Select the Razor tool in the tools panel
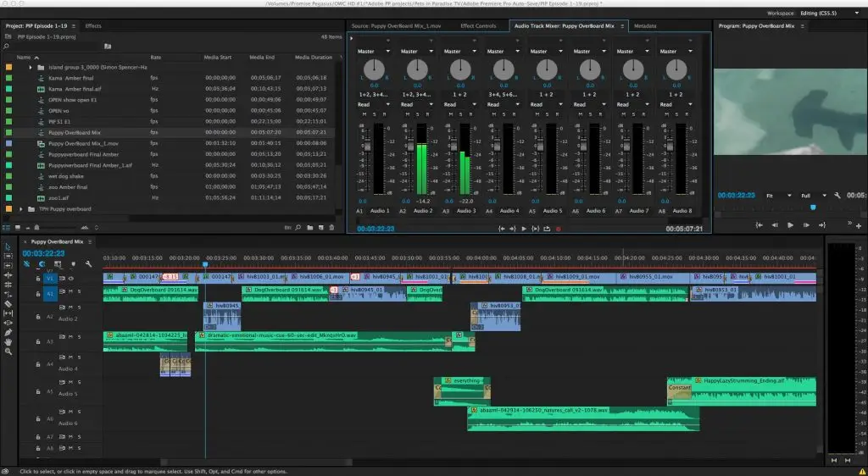This screenshot has height=476, width=868. 8,303
